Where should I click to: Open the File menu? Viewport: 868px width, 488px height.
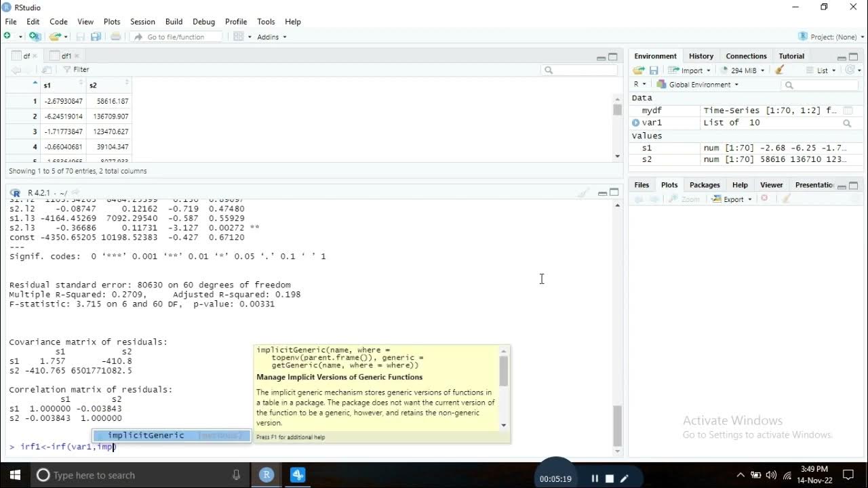click(x=11, y=22)
